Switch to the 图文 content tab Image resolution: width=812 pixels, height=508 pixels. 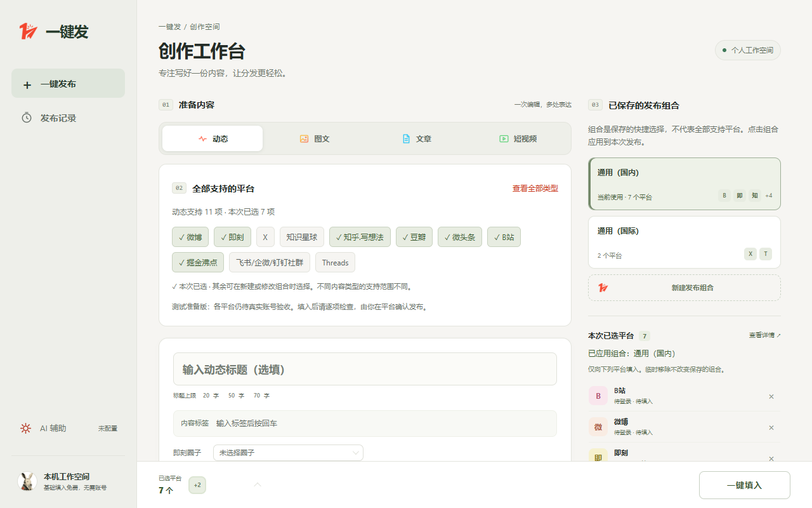(x=315, y=138)
